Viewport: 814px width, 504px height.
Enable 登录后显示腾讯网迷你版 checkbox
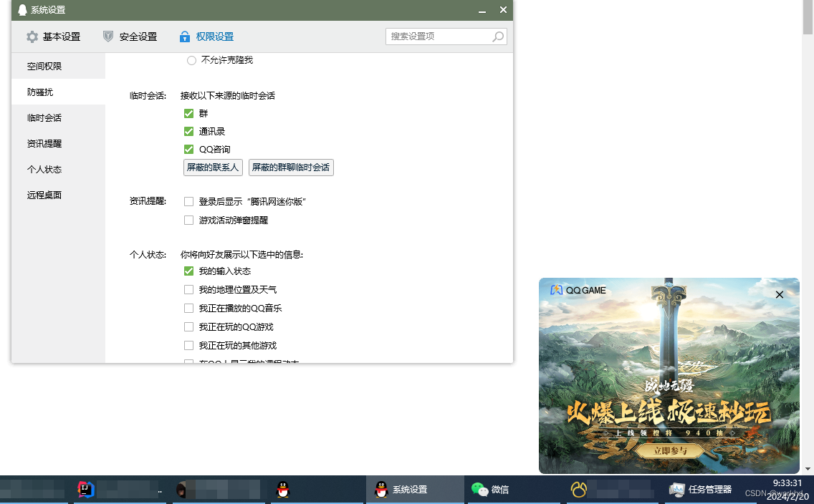coord(189,202)
